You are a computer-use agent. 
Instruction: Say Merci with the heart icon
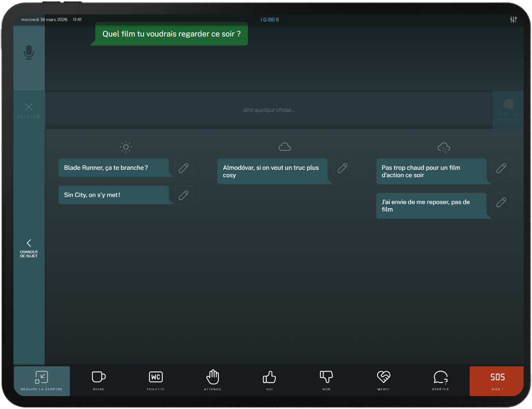point(383,381)
